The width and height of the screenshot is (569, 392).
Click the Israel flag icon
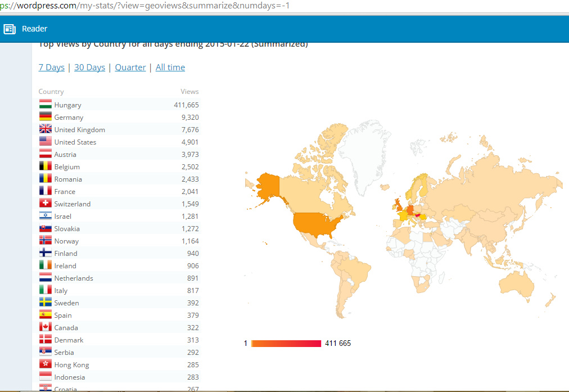(46, 216)
